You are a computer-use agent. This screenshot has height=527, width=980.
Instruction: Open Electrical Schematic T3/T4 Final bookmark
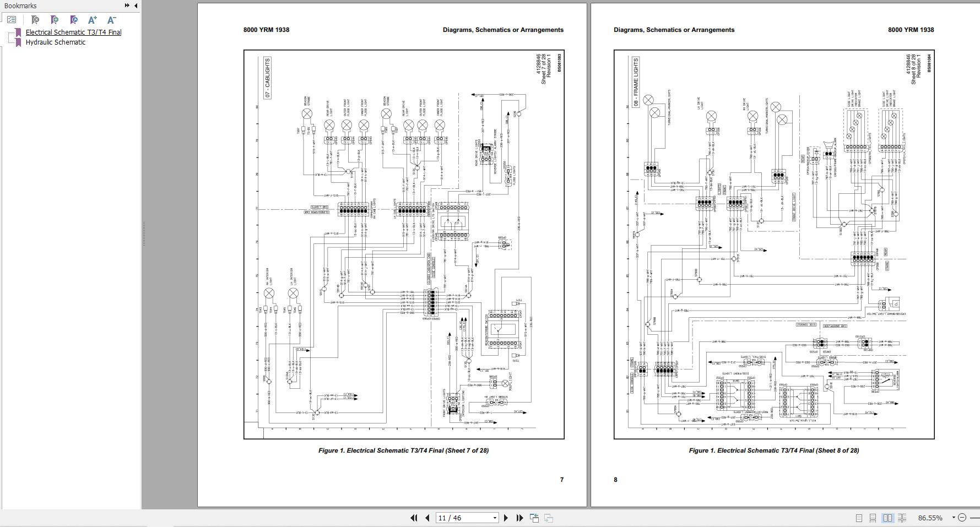pyautogui.click(x=73, y=32)
